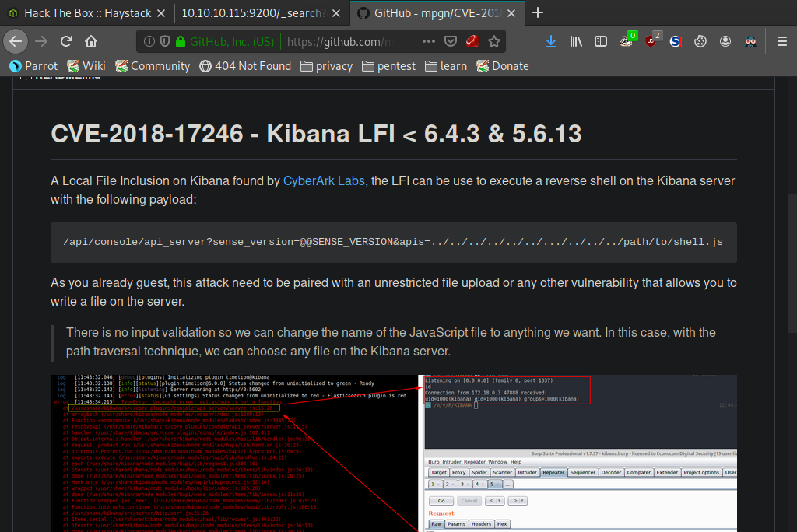Go back to the previous page
This screenshot has width=797, height=532.
tap(16, 41)
